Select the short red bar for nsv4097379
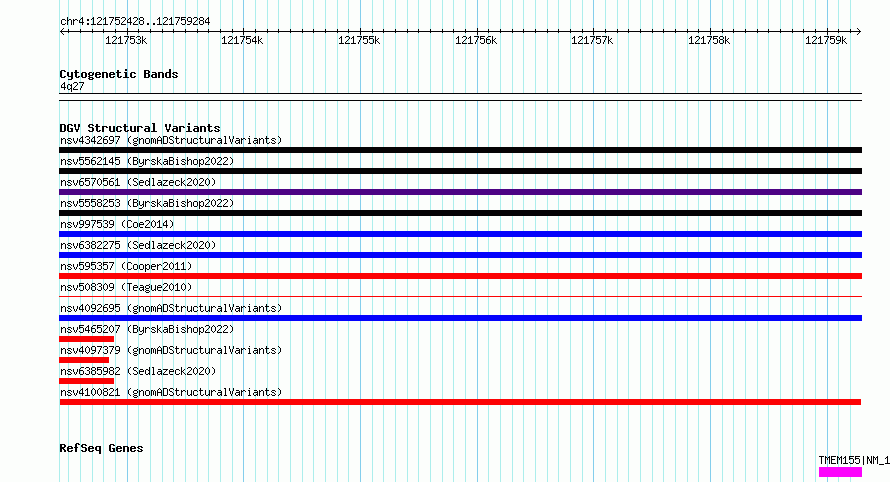 [x=84, y=360]
